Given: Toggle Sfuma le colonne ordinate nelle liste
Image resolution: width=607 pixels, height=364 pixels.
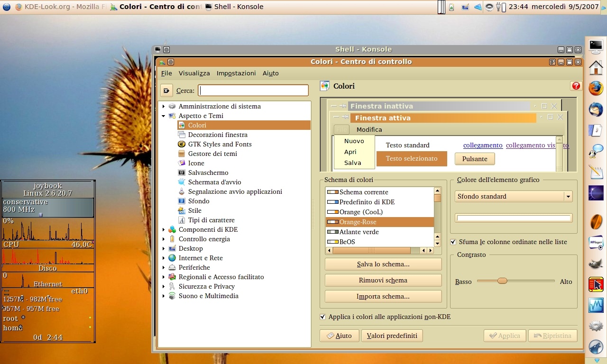Looking at the screenshot, I should coord(453,242).
